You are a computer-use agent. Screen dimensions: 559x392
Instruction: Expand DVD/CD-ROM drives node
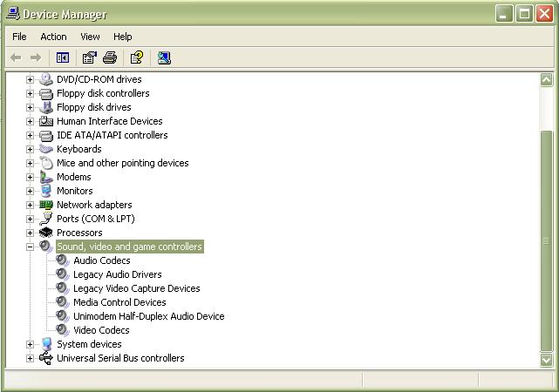30,80
